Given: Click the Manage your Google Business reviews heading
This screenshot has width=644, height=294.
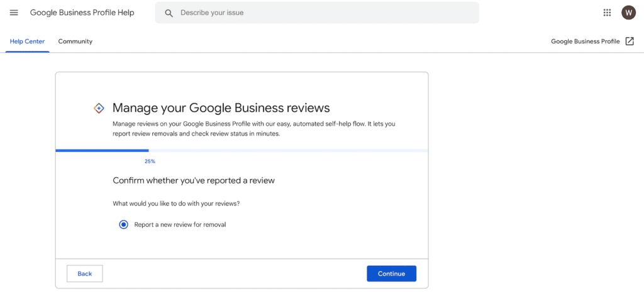Looking at the screenshot, I should coord(221,108).
